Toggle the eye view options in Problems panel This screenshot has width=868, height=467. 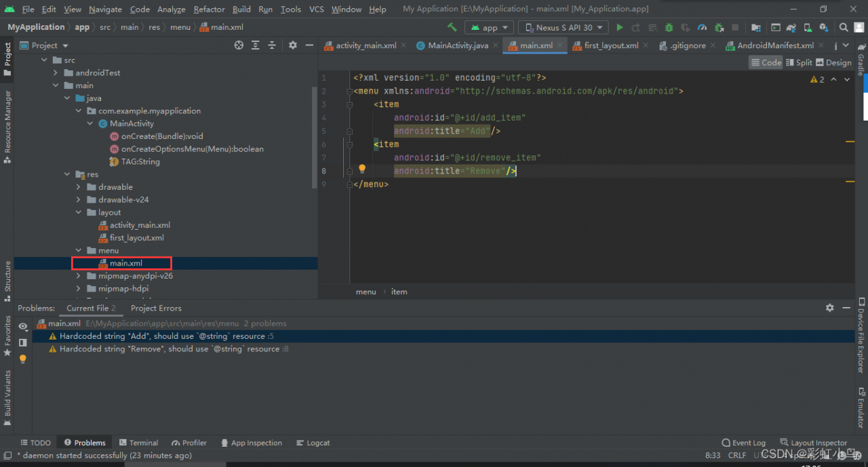[23, 327]
